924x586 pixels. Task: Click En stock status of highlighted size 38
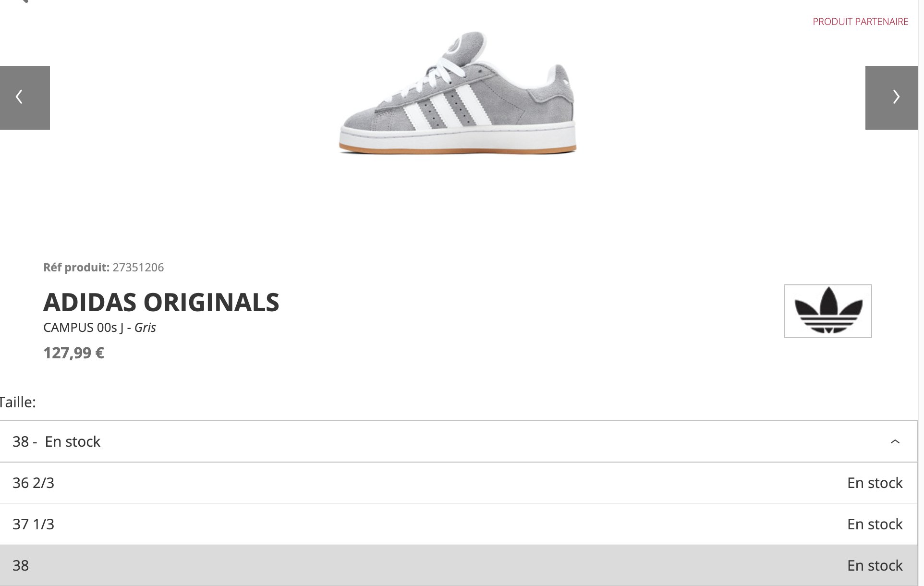pyautogui.click(x=875, y=565)
